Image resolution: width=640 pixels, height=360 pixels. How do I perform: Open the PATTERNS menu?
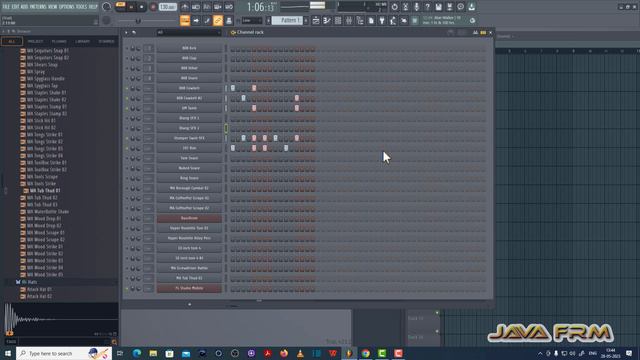(38, 7)
